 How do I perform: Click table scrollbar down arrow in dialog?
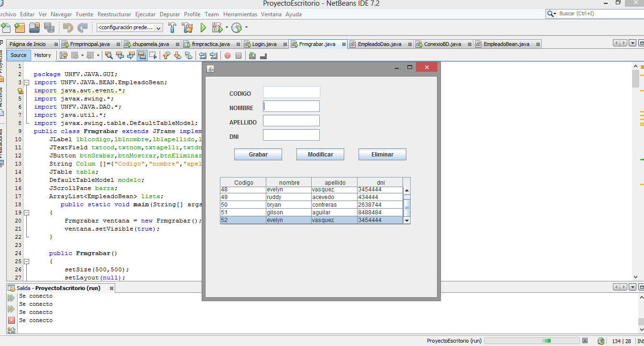pos(407,221)
